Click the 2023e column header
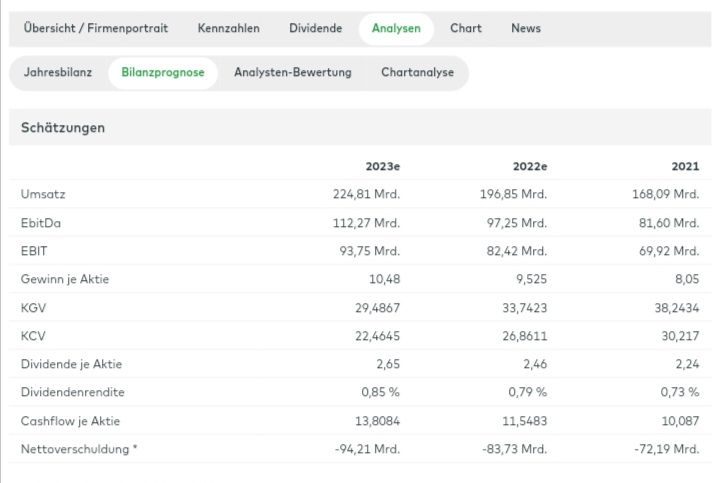 tap(382, 166)
